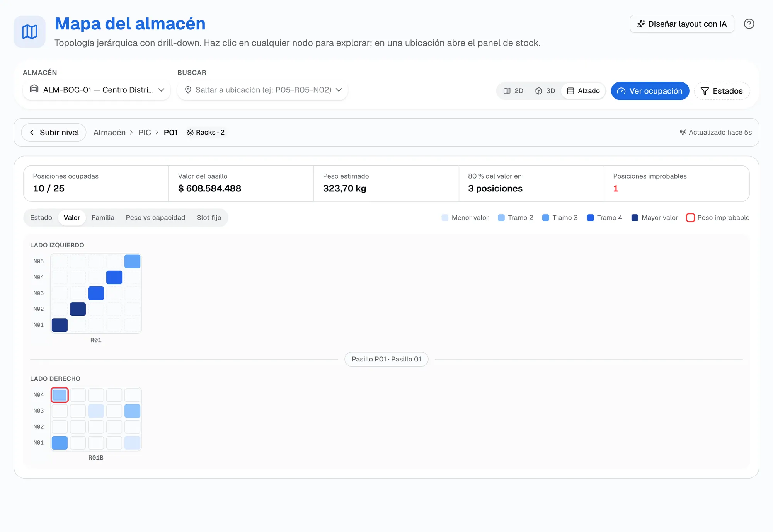Select the N03 filled slot in rack R01
Image resolution: width=773 pixels, height=532 pixels.
[96, 293]
